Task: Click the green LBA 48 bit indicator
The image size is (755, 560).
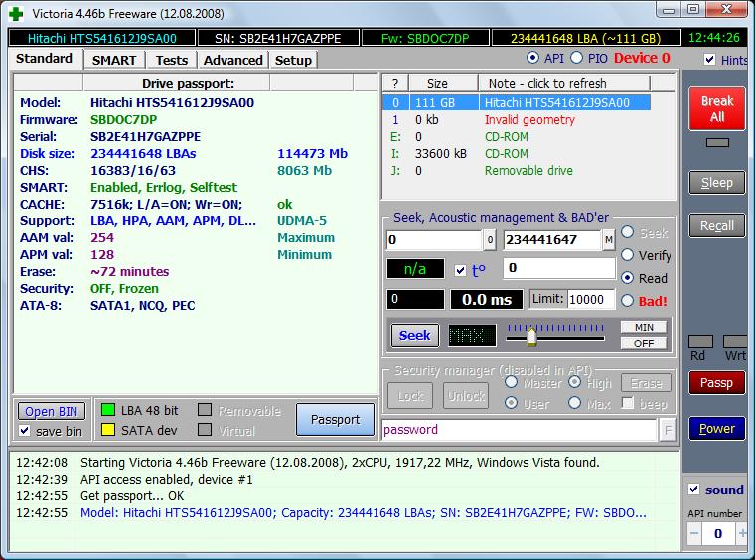Action: [108, 410]
